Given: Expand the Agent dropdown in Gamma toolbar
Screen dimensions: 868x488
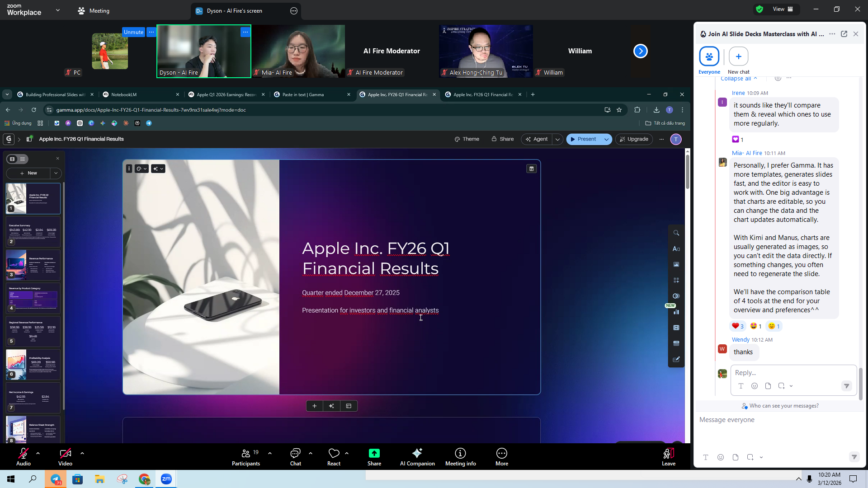Looking at the screenshot, I should (x=558, y=139).
